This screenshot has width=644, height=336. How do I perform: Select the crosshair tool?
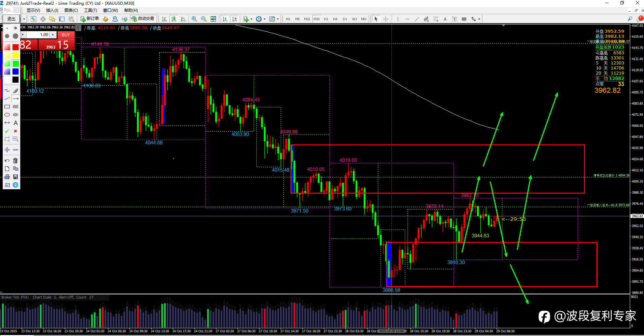386,19
